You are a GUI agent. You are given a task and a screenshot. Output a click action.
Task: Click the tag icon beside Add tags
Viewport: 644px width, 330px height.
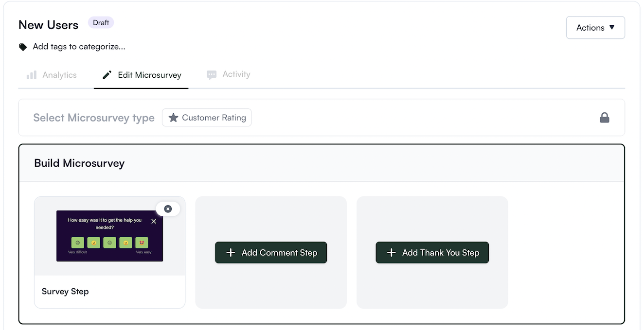[23, 47]
